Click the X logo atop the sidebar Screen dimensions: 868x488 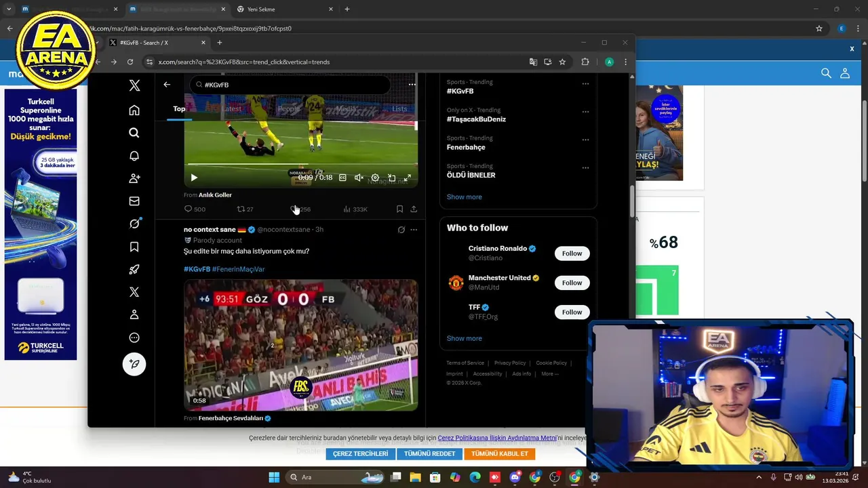coord(134,85)
